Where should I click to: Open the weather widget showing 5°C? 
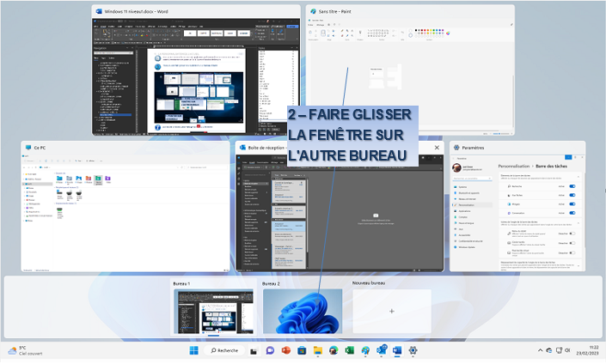[x=21, y=350]
